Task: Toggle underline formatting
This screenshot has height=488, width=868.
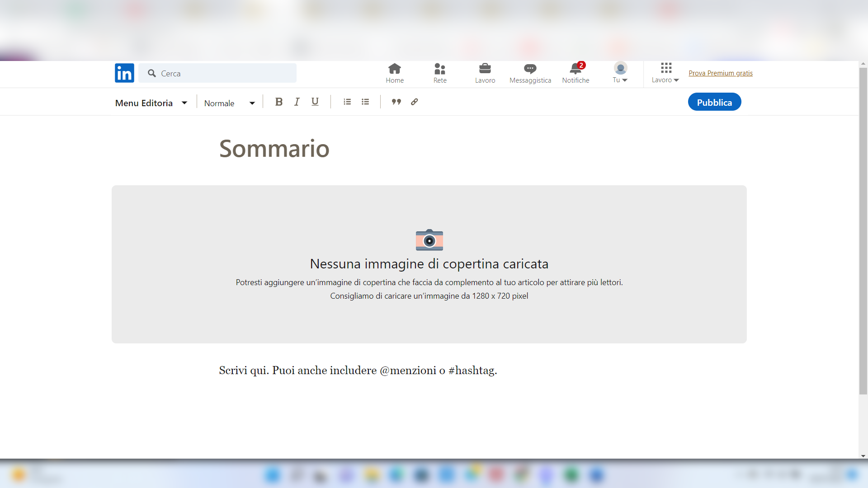Action: [x=315, y=102]
